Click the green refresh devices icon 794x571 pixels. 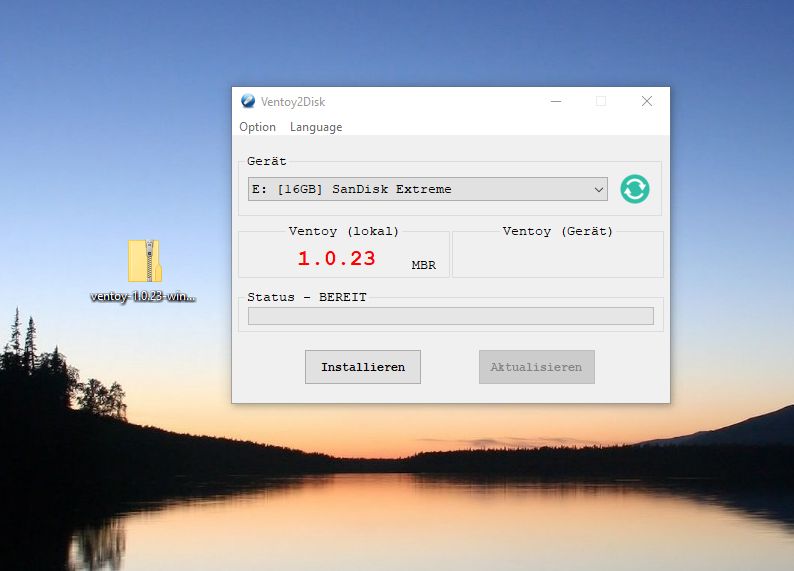tap(634, 189)
